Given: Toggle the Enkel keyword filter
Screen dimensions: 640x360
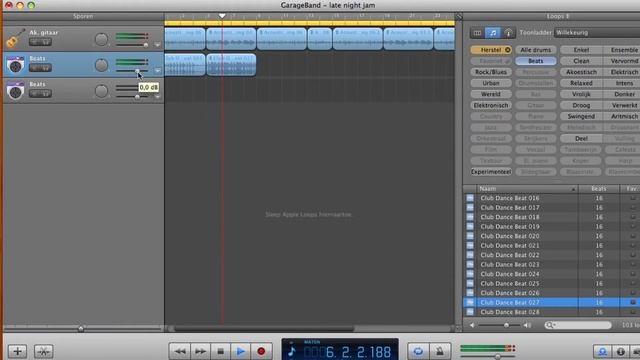Looking at the screenshot, I should pos(581,50).
